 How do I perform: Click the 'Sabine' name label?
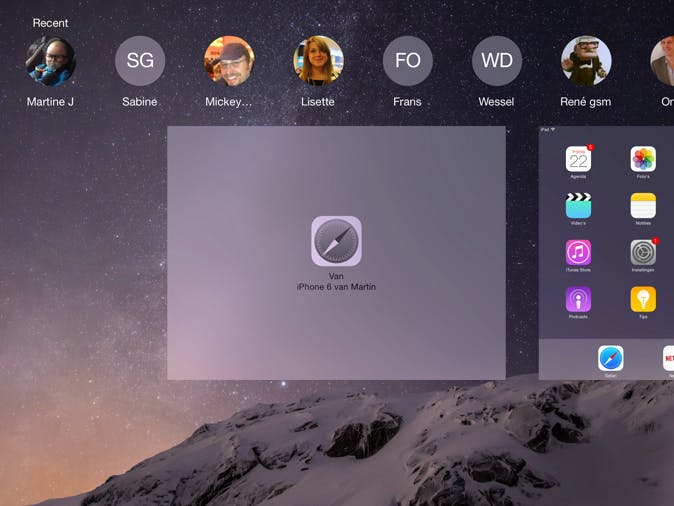tap(140, 102)
